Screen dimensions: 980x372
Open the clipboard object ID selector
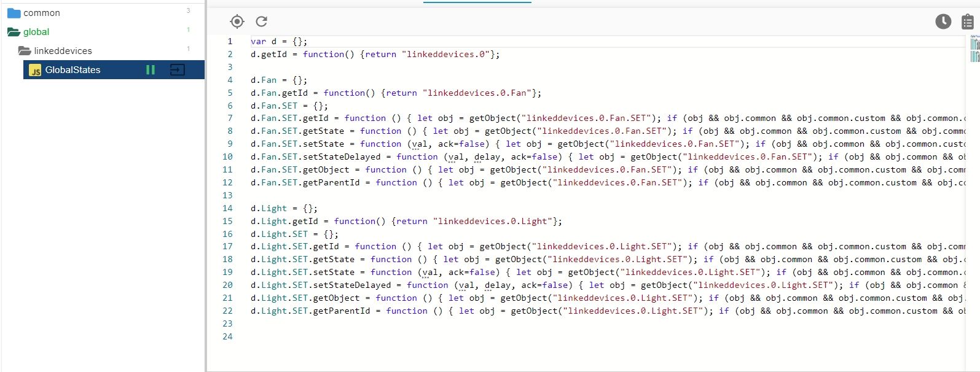[x=968, y=22]
